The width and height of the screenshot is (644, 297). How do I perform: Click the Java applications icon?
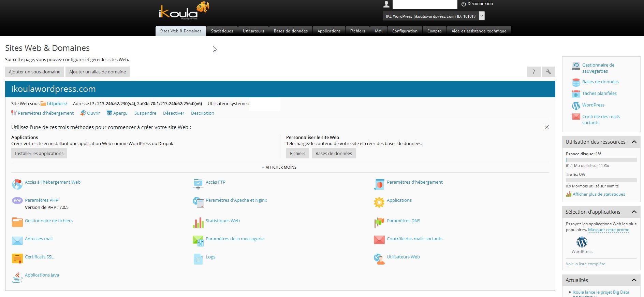pyautogui.click(x=17, y=277)
